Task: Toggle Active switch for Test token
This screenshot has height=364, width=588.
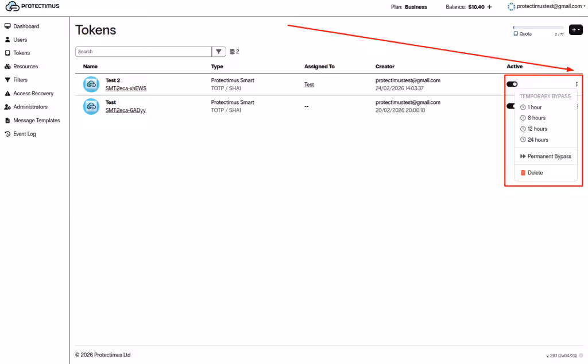Action: [x=510, y=106]
